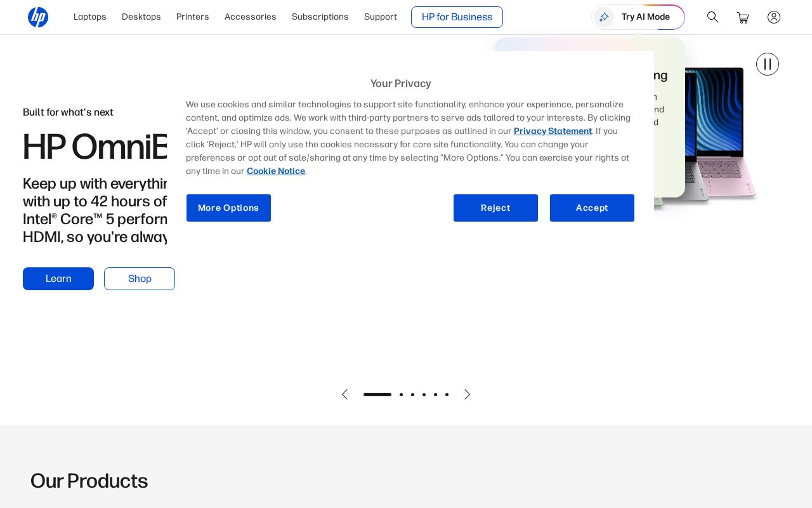
Task: Jump to the third carousel slide dot
Action: (412, 395)
